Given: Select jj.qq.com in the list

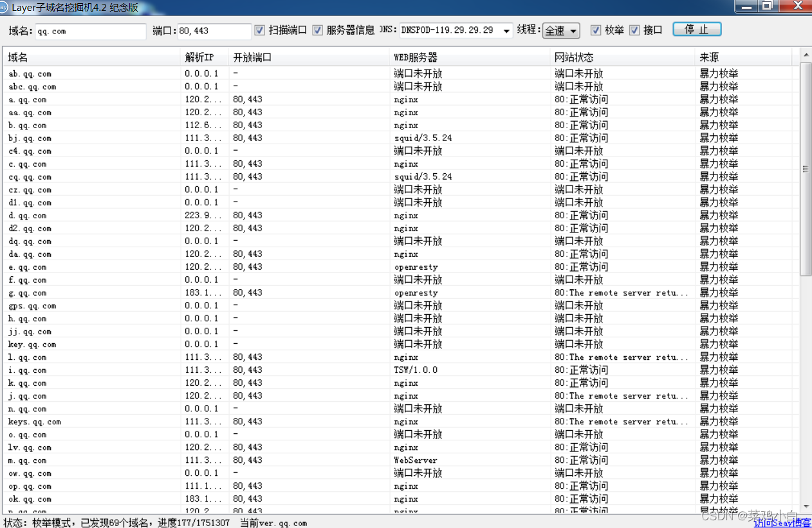Looking at the screenshot, I should (x=30, y=332).
